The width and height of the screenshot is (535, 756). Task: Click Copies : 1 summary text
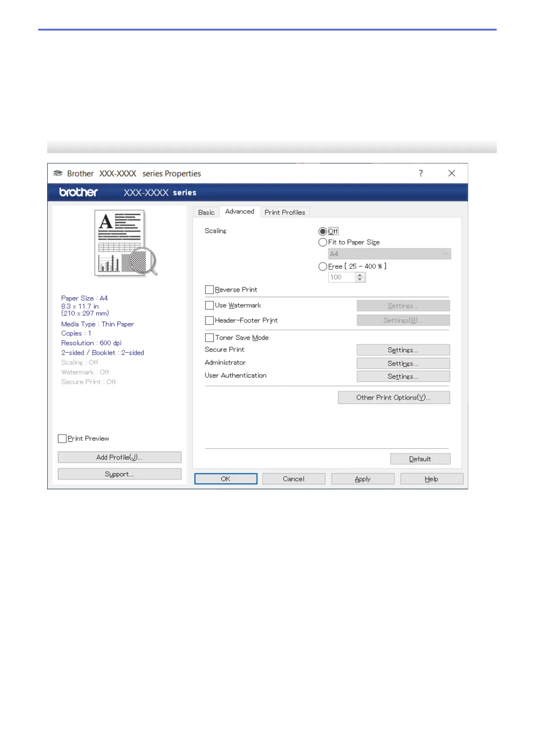(x=76, y=333)
